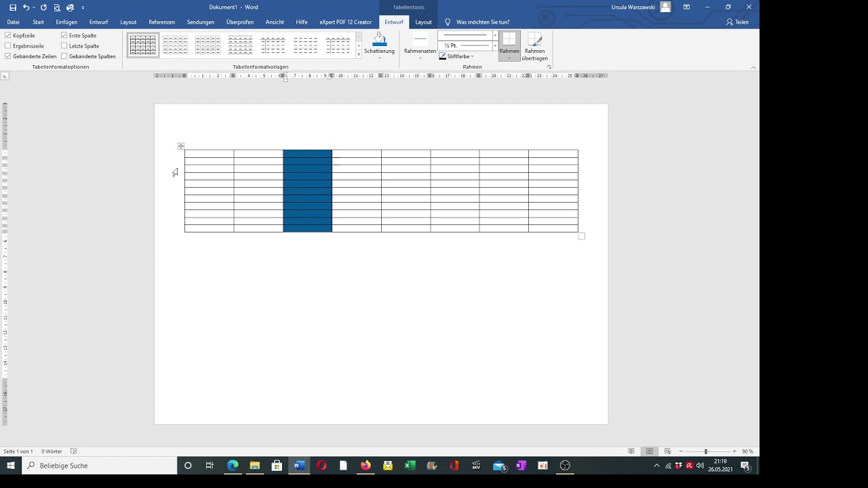Open the Windows Start menu

11,466
